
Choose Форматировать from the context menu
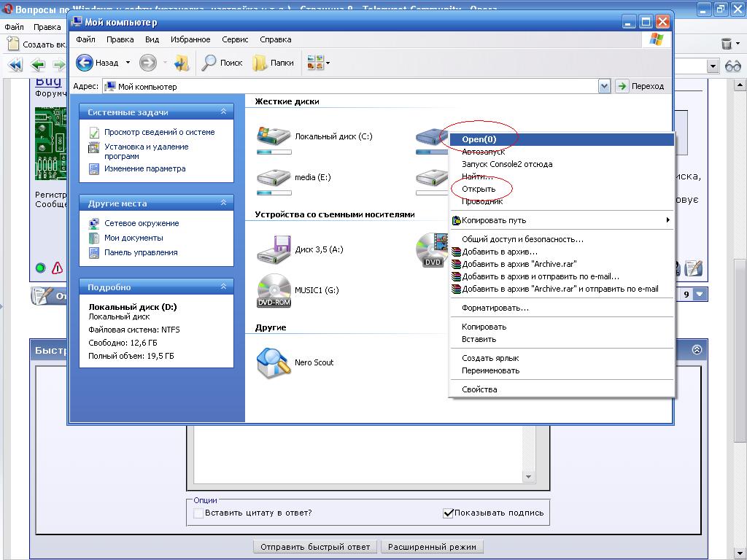point(495,308)
